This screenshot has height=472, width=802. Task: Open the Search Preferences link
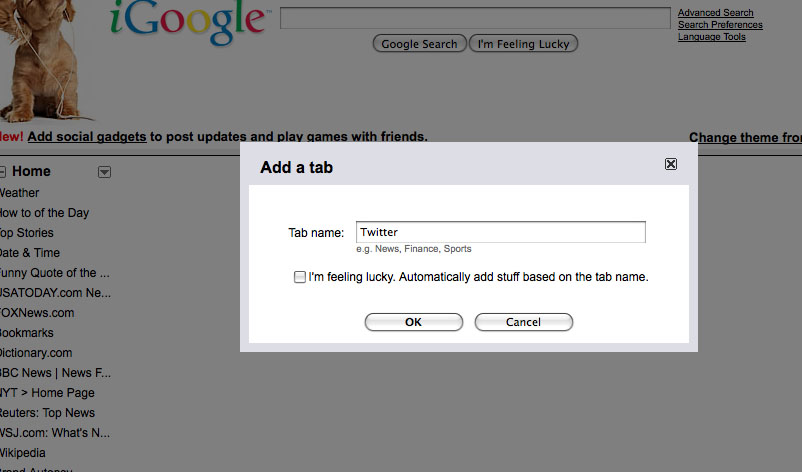coord(720,25)
